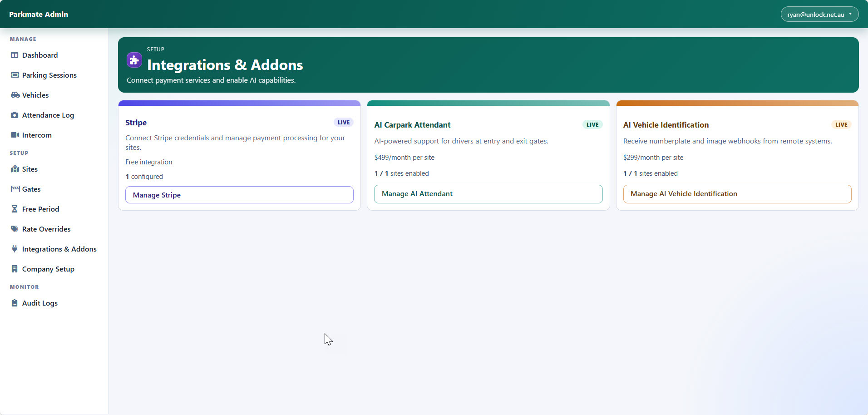868x415 pixels.
Task: Select the Dashboard icon in the sidebar
Action: coord(15,55)
